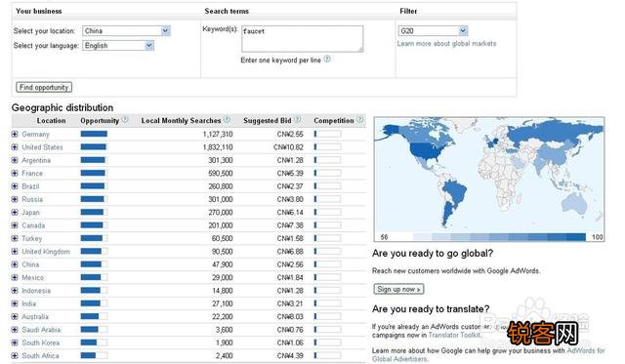Click the Sign up now button
625x364 pixels.
point(398,289)
